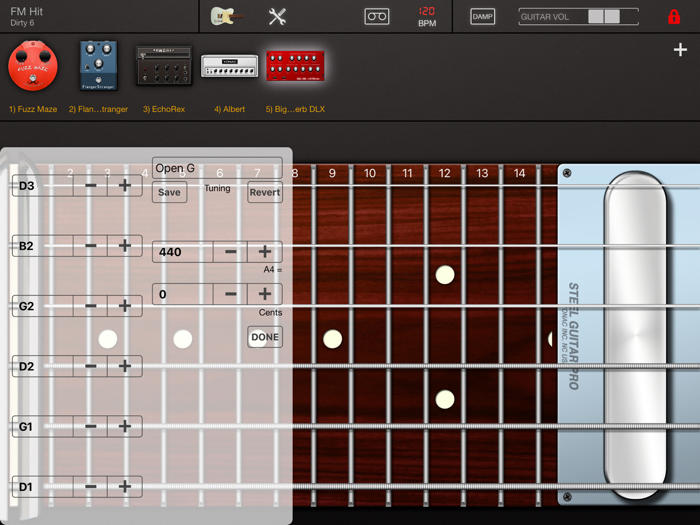Viewport: 700px width, 525px height.
Task: Increase the Cents offset
Action: click(x=265, y=294)
